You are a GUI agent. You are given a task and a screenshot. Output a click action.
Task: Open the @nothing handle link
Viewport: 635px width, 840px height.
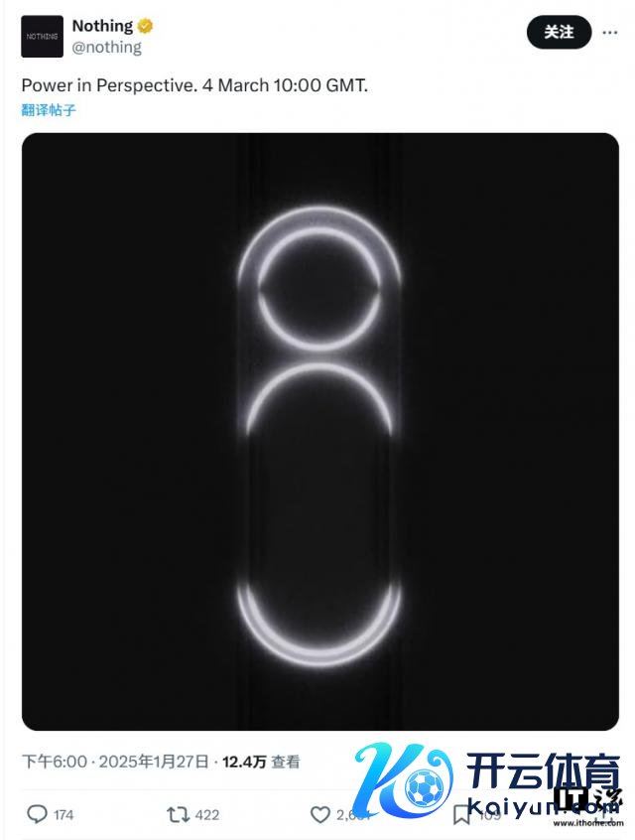[x=106, y=47]
